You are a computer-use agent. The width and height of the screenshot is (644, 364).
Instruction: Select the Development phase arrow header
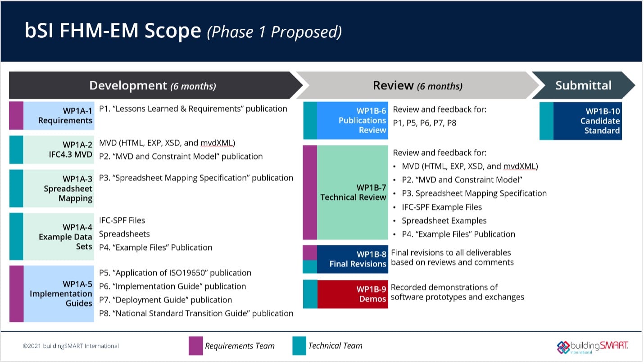point(152,85)
